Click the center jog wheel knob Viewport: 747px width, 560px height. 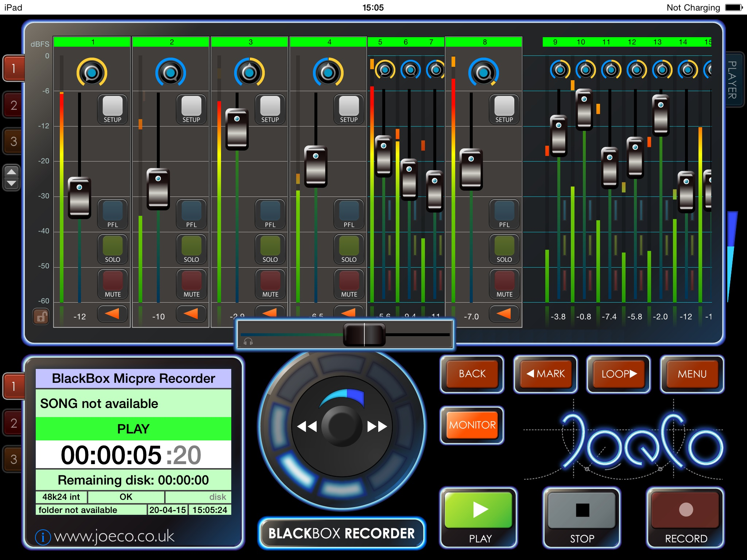(342, 426)
